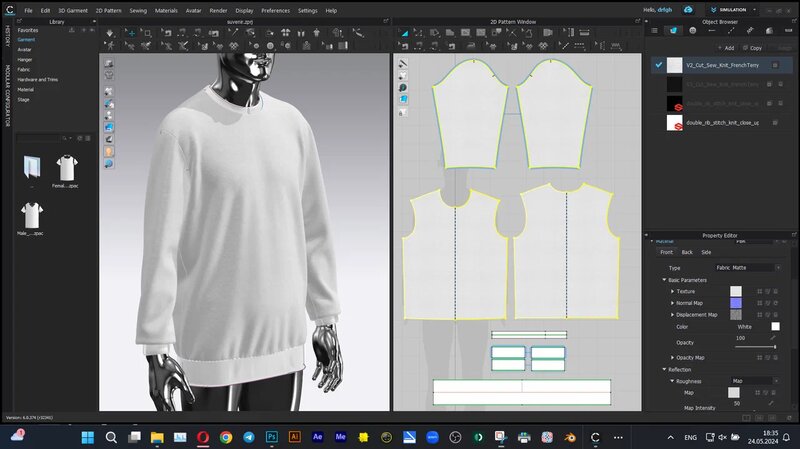Screen dimensions: 800x449
Task: Click the drfgh username link
Action: [x=665, y=10]
